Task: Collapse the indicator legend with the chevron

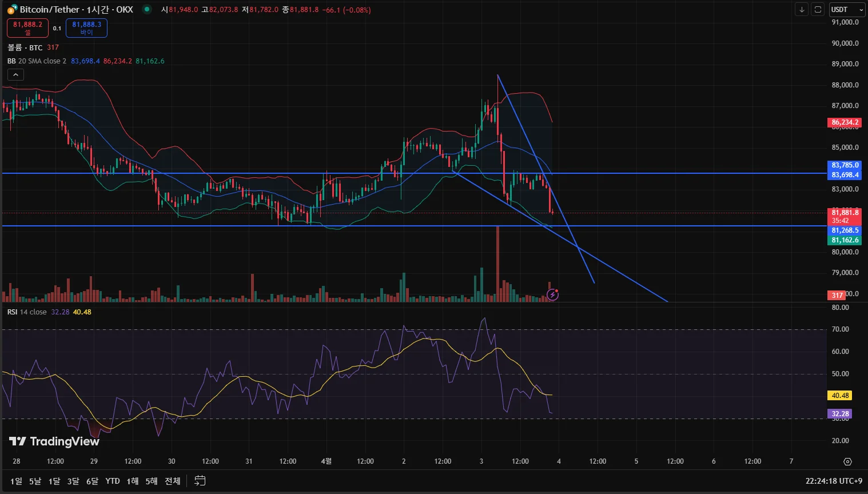Action: 15,75
